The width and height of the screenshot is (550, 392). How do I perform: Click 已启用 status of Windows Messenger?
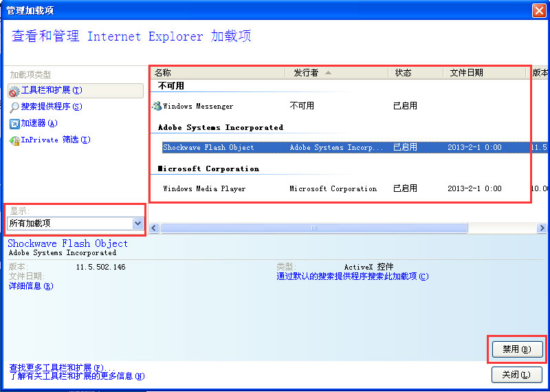coord(405,106)
